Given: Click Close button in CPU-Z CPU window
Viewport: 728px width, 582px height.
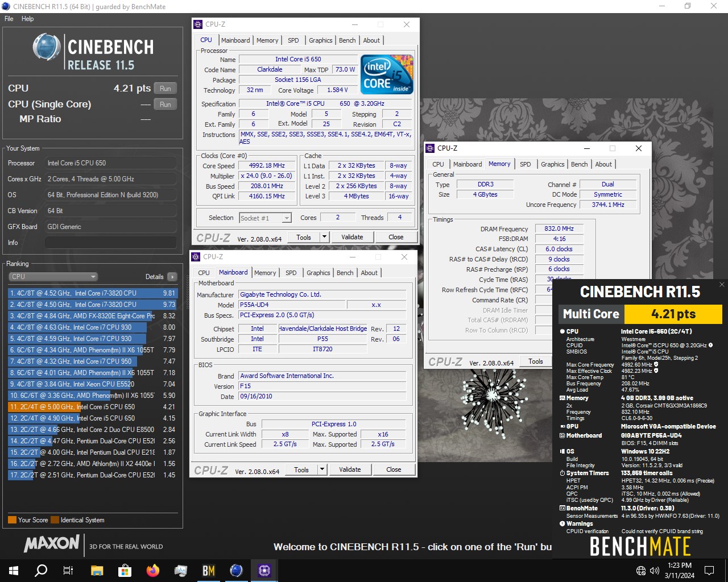Looking at the screenshot, I should [396, 237].
